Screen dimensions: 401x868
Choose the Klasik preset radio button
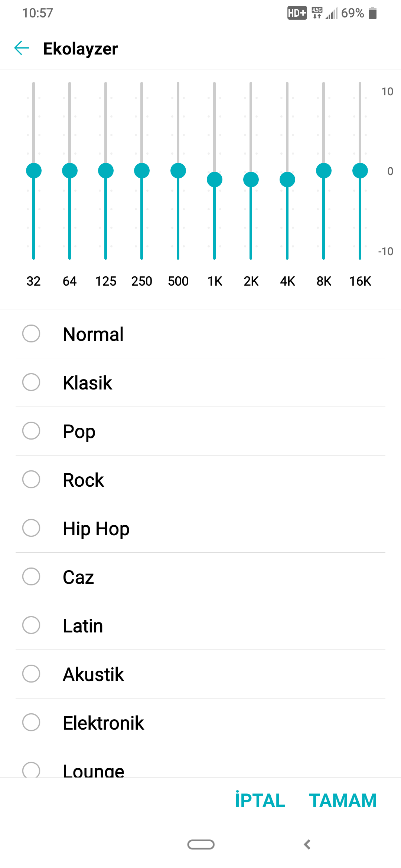[31, 382]
